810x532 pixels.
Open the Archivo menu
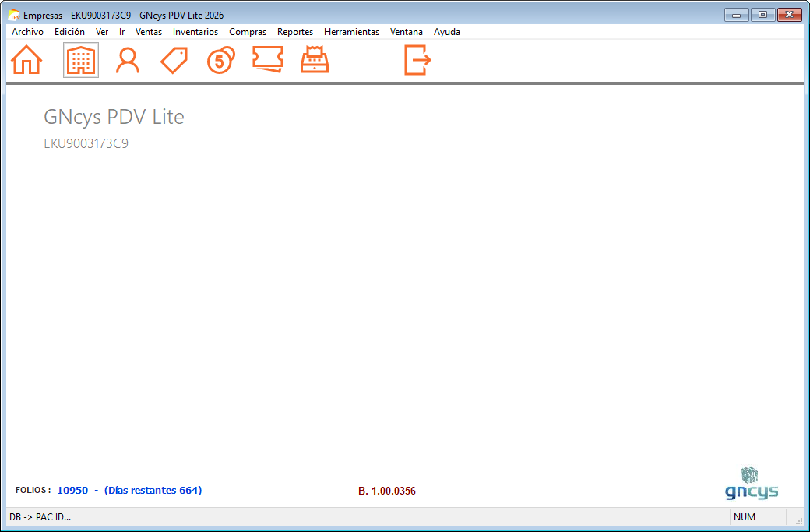point(27,32)
